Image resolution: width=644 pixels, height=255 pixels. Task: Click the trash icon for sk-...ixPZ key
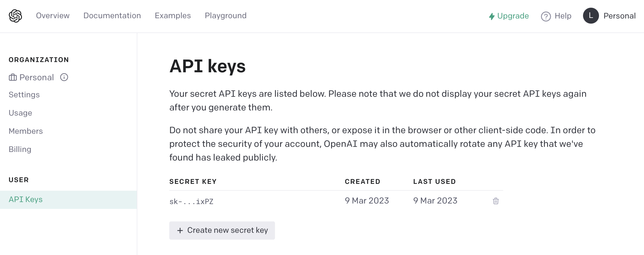(x=496, y=201)
